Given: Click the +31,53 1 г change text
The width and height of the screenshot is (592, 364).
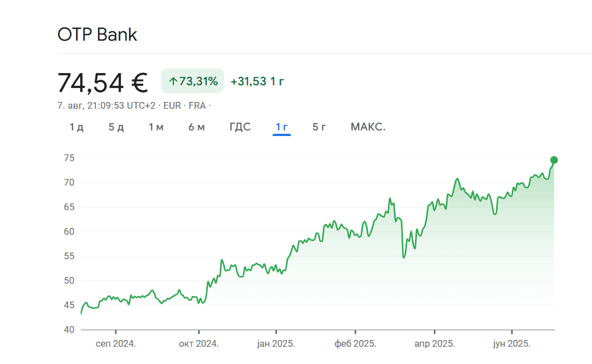Looking at the screenshot, I should pos(257,81).
